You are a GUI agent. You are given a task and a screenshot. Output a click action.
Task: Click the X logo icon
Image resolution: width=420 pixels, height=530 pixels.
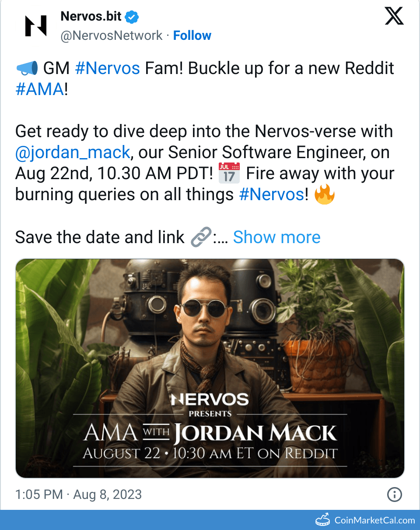(x=394, y=16)
